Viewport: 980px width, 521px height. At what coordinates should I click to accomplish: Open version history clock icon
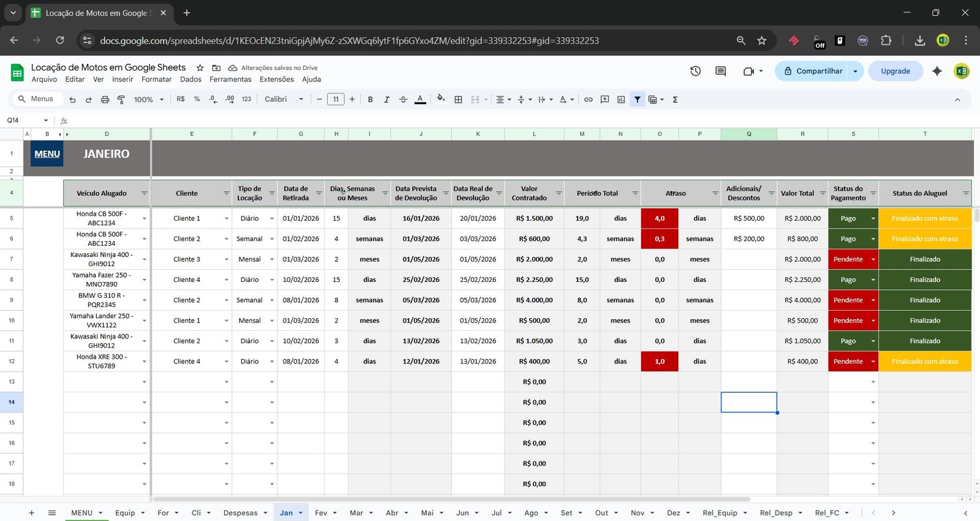pos(695,71)
